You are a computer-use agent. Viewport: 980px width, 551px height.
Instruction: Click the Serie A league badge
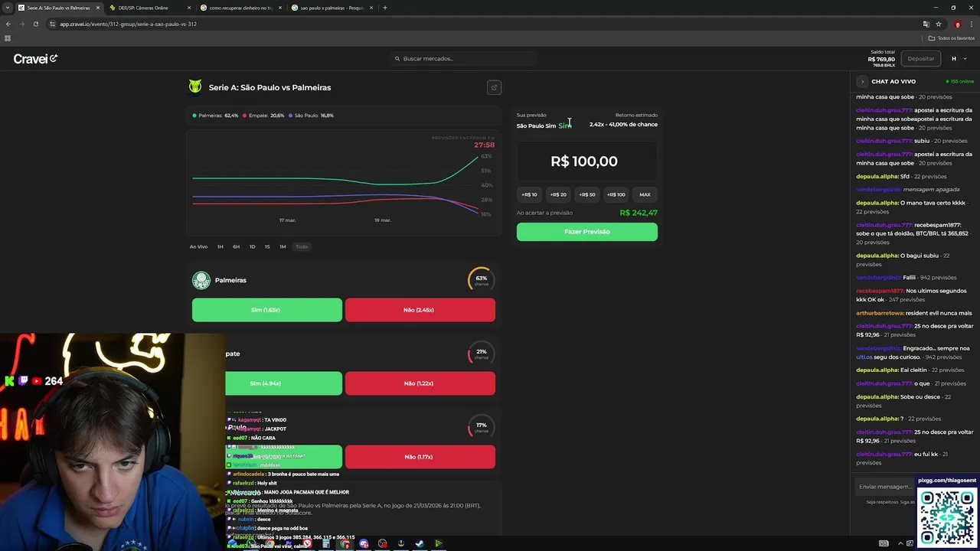195,86
